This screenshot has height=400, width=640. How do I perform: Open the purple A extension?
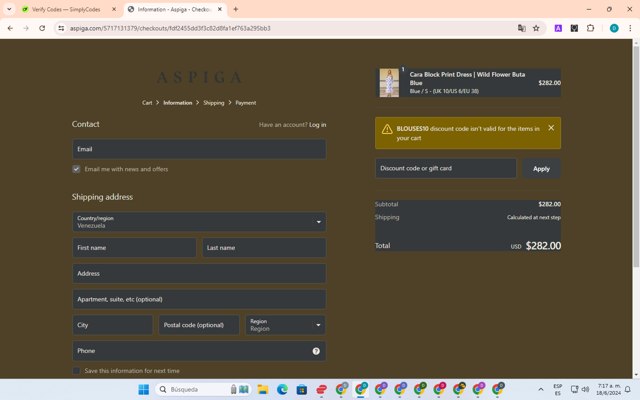[x=558, y=28]
